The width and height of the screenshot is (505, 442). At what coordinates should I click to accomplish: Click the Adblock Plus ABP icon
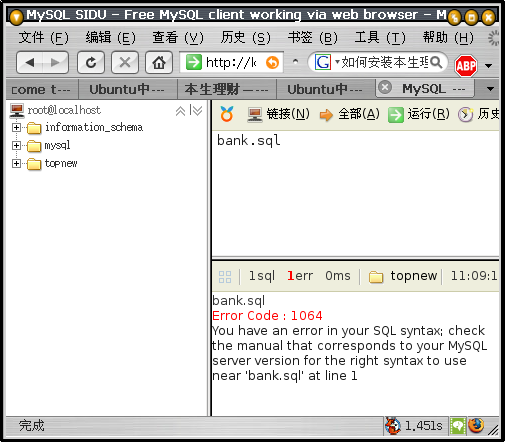(x=466, y=66)
